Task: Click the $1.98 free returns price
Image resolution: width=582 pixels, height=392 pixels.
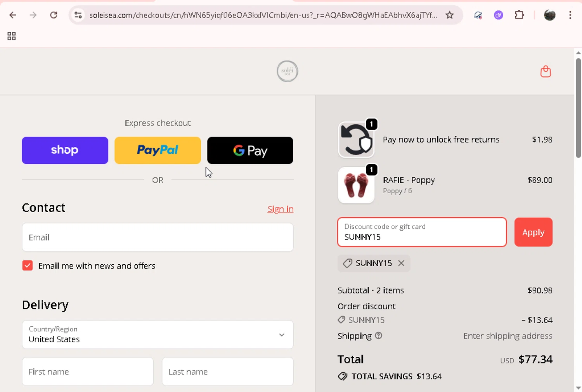Action: pyautogui.click(x=542, y=140)
